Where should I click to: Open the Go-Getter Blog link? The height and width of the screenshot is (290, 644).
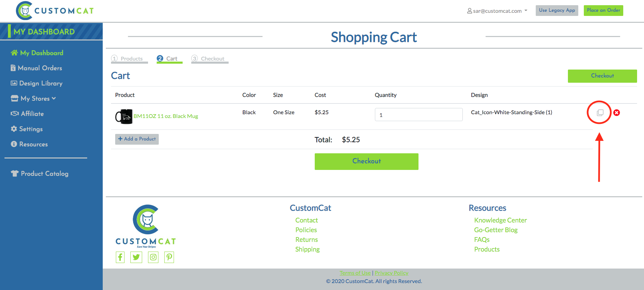pos(496,230)
